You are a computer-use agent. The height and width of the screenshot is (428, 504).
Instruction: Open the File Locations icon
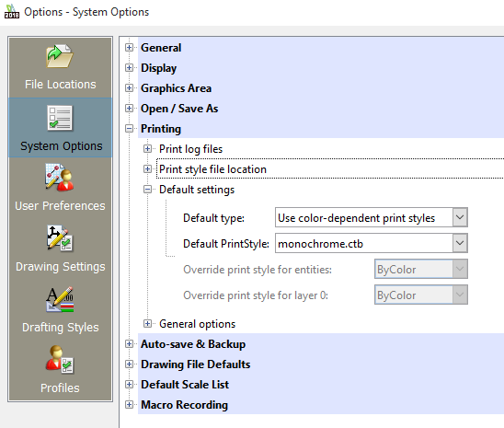coord(60,56)
